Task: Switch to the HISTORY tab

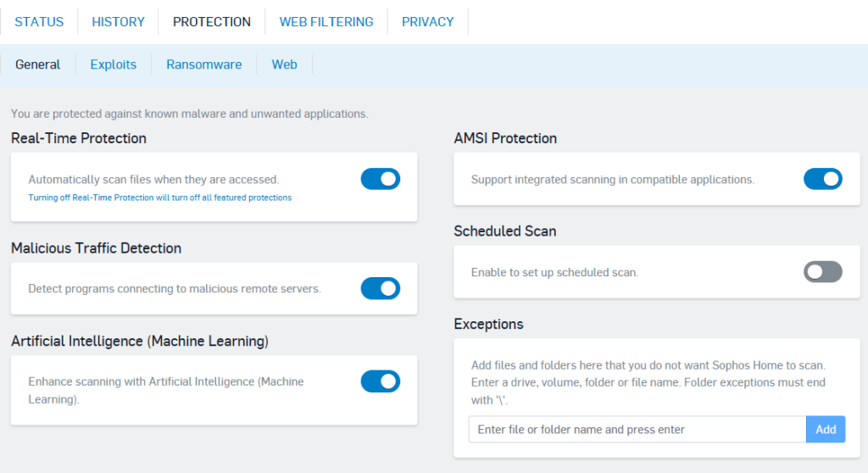Action: pyautogui.click(x=118, y=22)
